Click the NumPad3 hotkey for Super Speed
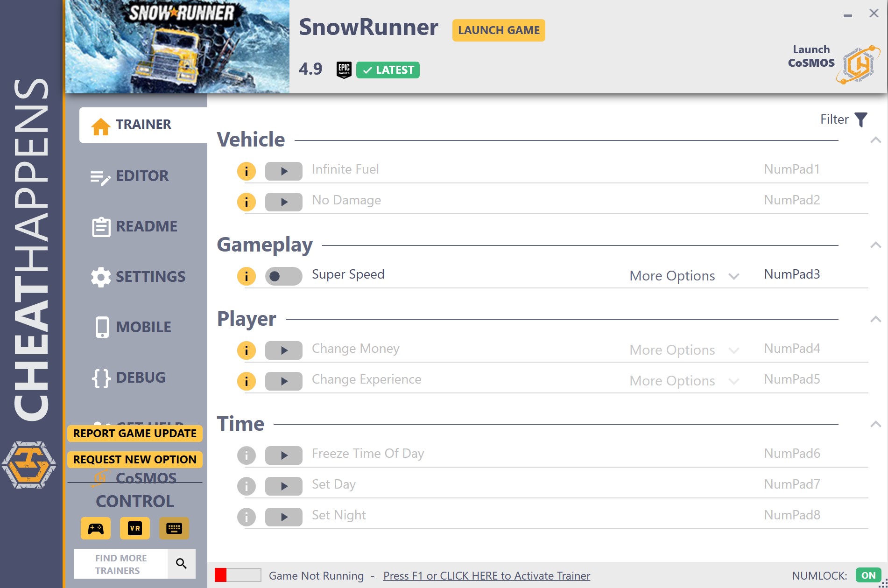Viewport: 888px width, 588px height. coord(792,274)
